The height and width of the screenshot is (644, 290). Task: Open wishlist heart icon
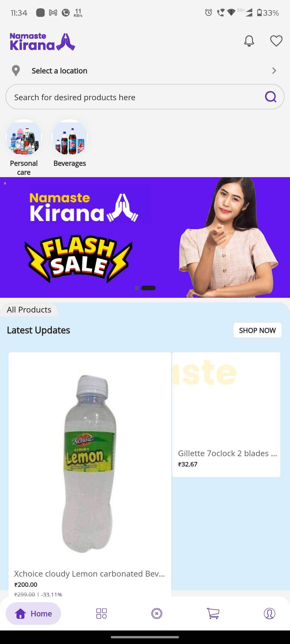coord(276,41)
